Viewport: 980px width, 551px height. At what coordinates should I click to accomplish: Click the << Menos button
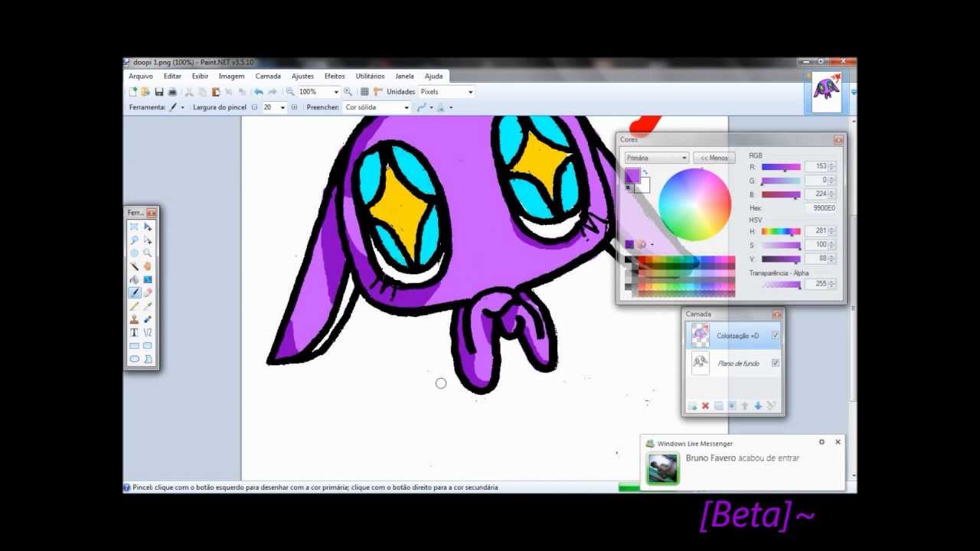pos(714,158)
